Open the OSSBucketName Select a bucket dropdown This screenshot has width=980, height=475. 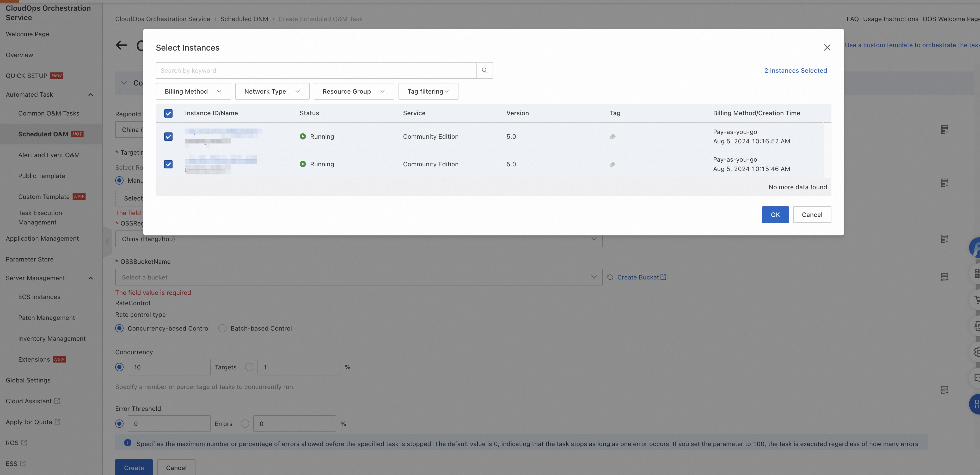(x=359, y=277)
